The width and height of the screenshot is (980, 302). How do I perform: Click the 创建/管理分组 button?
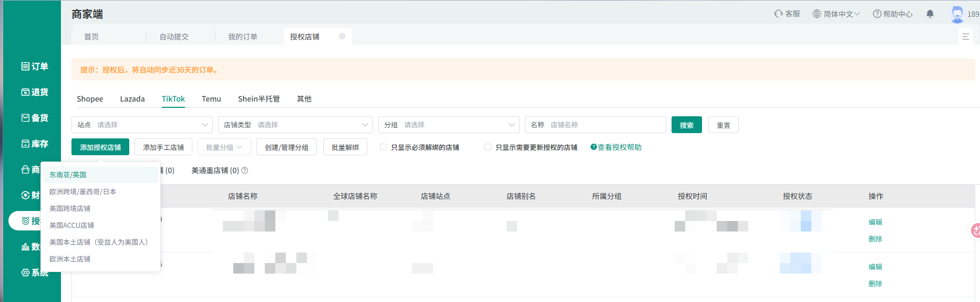tap(286, 147)
